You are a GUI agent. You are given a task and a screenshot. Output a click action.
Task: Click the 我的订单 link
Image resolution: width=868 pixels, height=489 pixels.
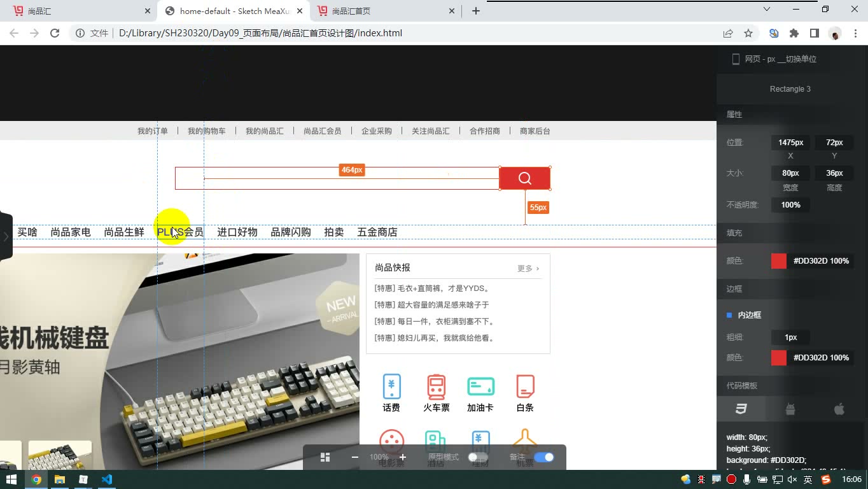click(x=153, y=131)
